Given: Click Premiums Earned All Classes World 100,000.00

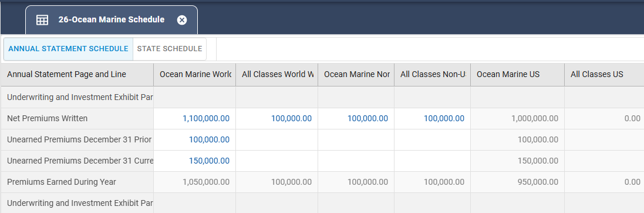Looking at the screenshot, I should pyautogui.click(x=277, y=182).
